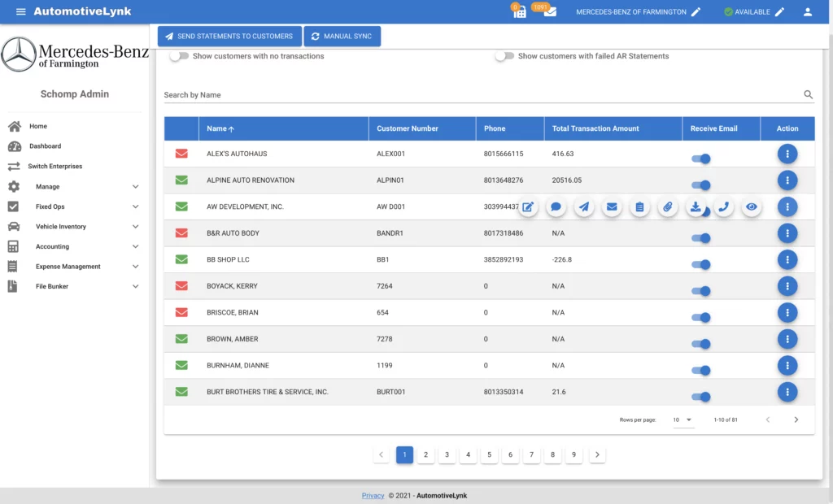Toggle Receive Email for BURNHAM, DIANNE
Image resolution: width=833 pixels, height=504 pixels.
point(700,370)
